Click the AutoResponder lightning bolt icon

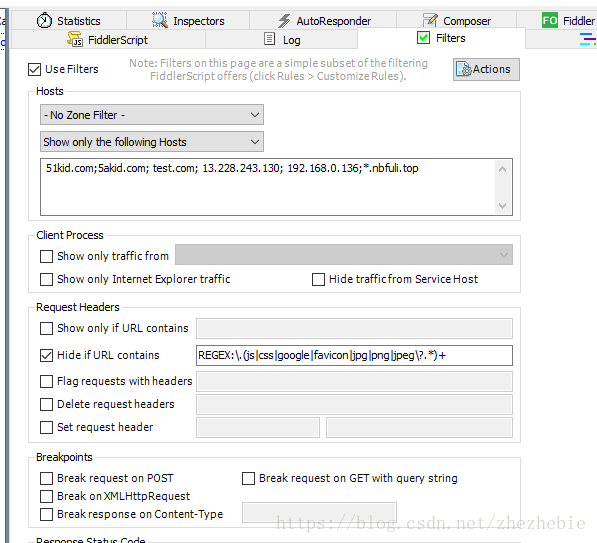284,21
